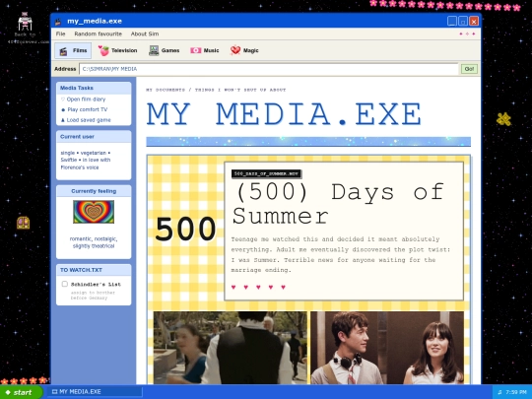Click the Media Tasks panel header

coord(94,88)
